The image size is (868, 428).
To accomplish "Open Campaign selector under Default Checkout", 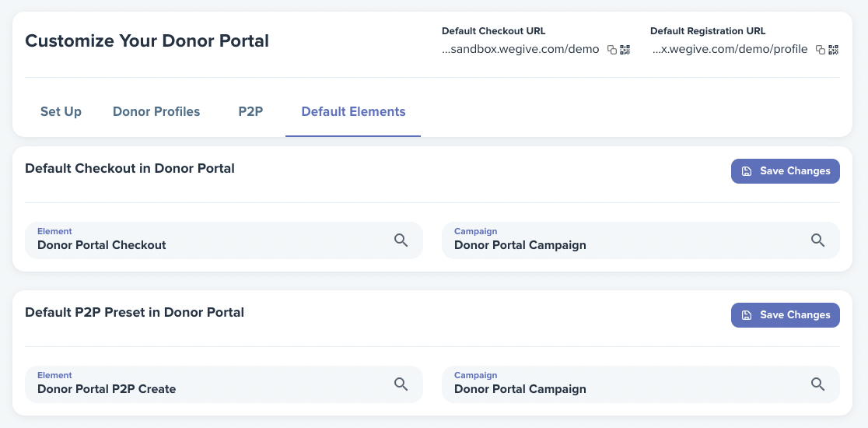I will pyautogui.click(x=640, y=240).
